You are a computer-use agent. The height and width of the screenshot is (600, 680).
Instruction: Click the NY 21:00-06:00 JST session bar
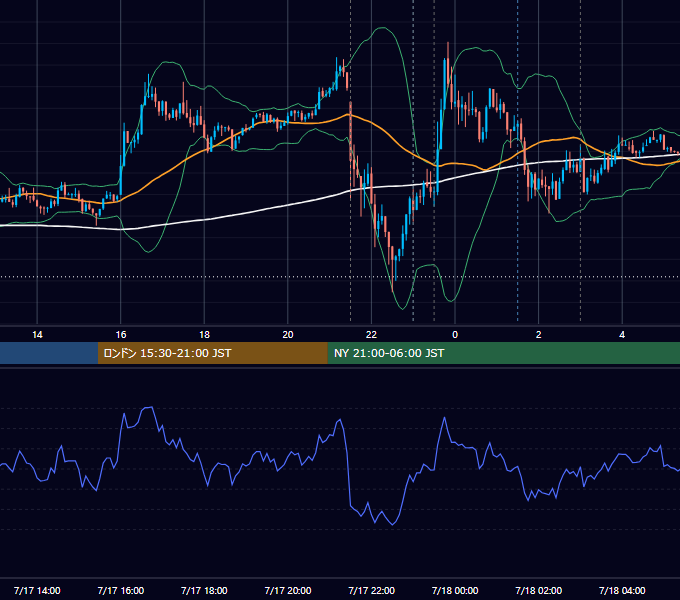pos(503,353)
